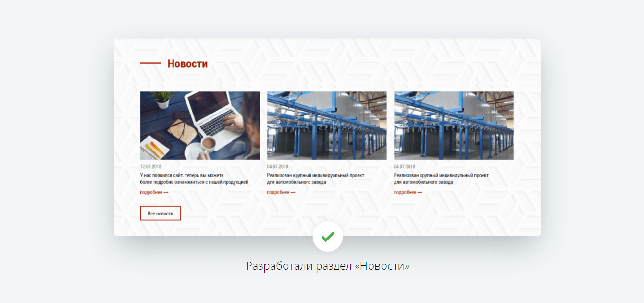Screen dimensions: 644x303
Task: Click date 04.07.2018 on second card
Action: point(278,167)
